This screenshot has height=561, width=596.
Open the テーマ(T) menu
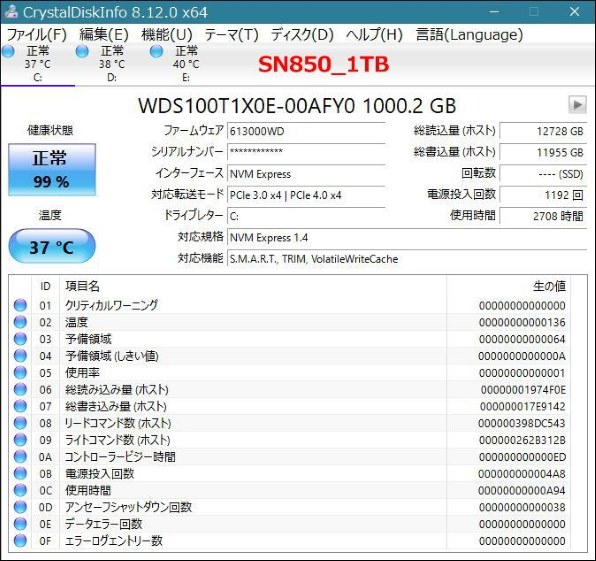[x=231, y=35]
